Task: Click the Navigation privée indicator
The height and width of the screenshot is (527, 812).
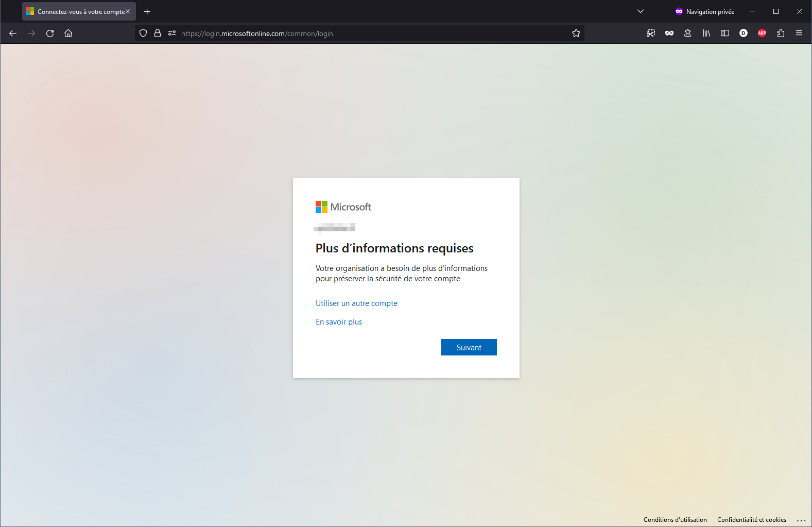Action: click(705, 11)
